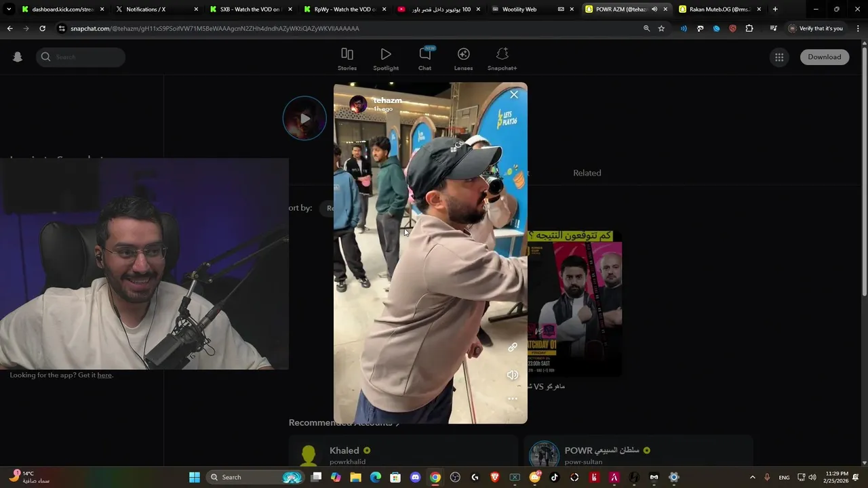868x488 pixels.
Task: Close the story viewer
Action: 514,95
